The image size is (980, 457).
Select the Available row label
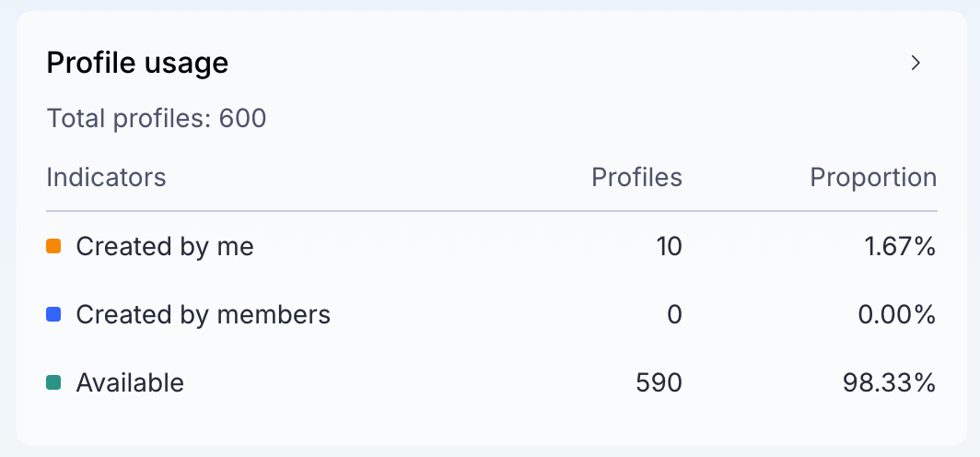(130, 382)
